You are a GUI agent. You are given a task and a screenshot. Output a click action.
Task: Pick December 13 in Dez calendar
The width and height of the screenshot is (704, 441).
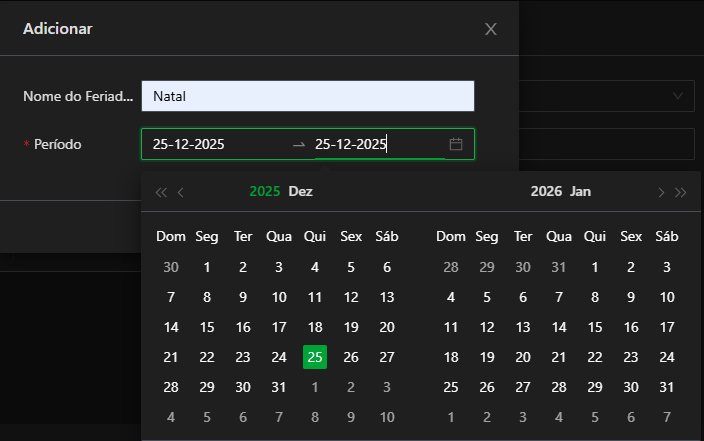387,297
